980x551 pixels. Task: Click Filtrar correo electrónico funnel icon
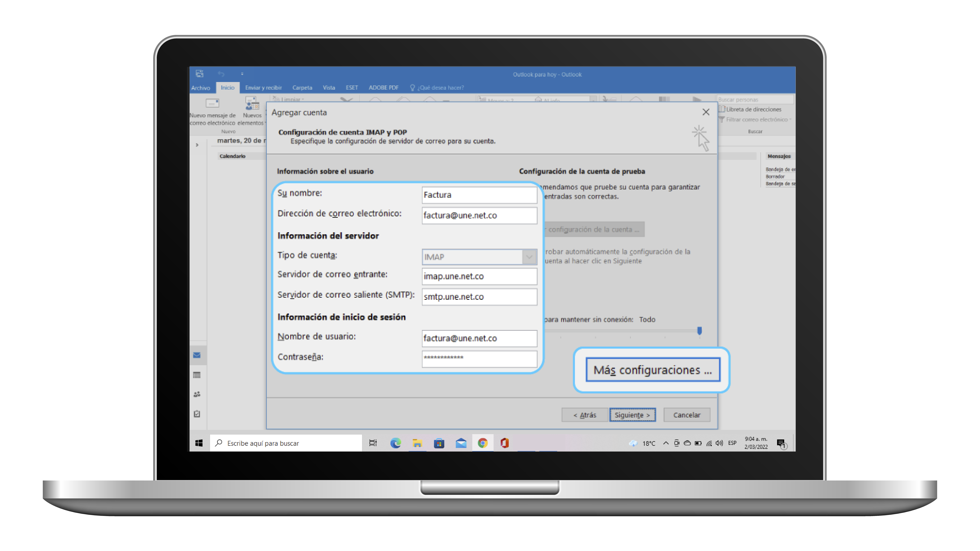[x=721, y=119]
